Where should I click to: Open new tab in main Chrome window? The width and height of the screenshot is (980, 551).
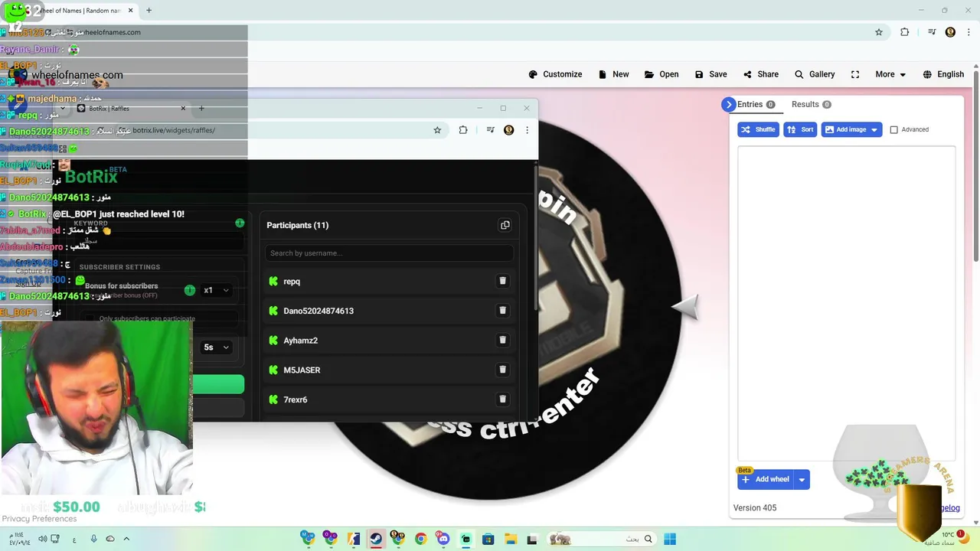tap(149, 11)
